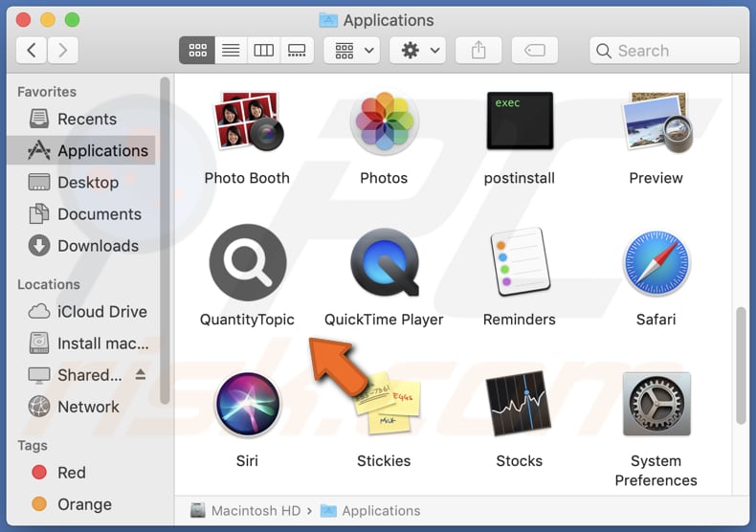Select the postinstall file name label
This screenshot has height=532, width=756.
[520, 178]
